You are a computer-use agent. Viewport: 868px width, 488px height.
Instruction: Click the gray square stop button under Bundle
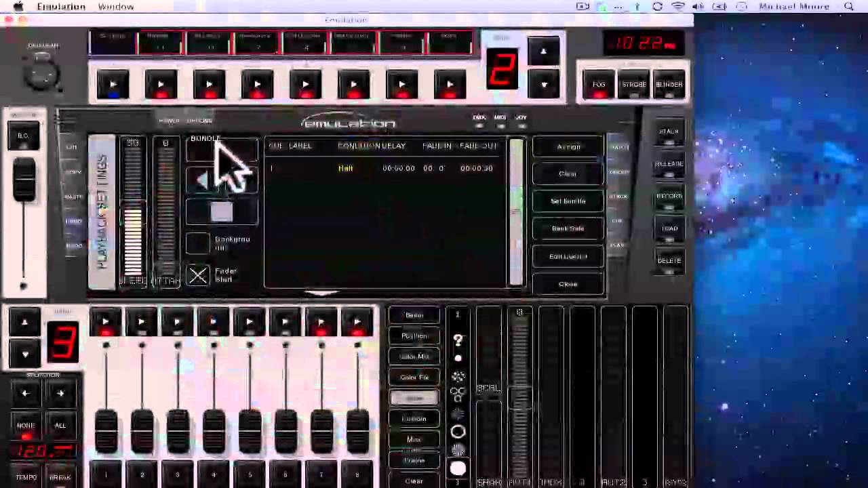click(222, 212)
